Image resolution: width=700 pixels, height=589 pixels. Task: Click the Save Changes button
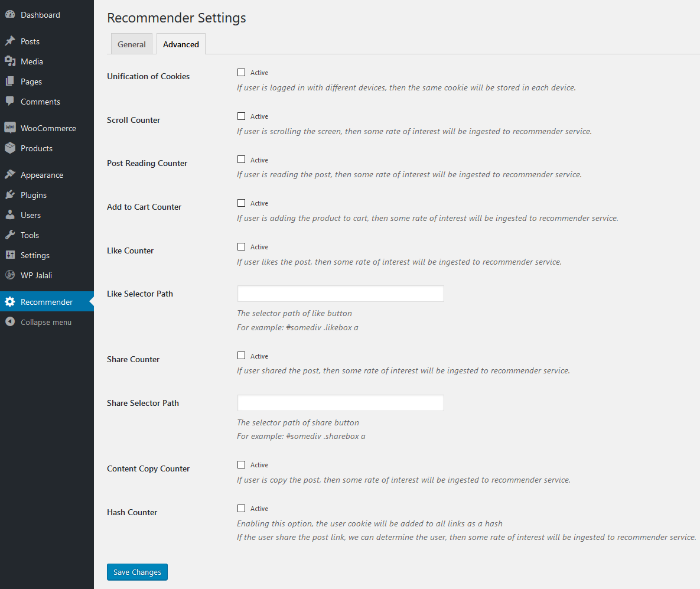coord(137,572)
